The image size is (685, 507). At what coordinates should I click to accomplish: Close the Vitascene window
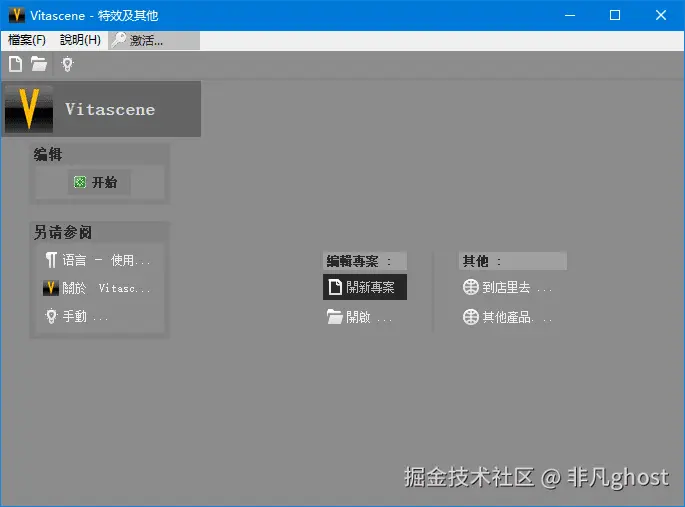click(661, 15)
